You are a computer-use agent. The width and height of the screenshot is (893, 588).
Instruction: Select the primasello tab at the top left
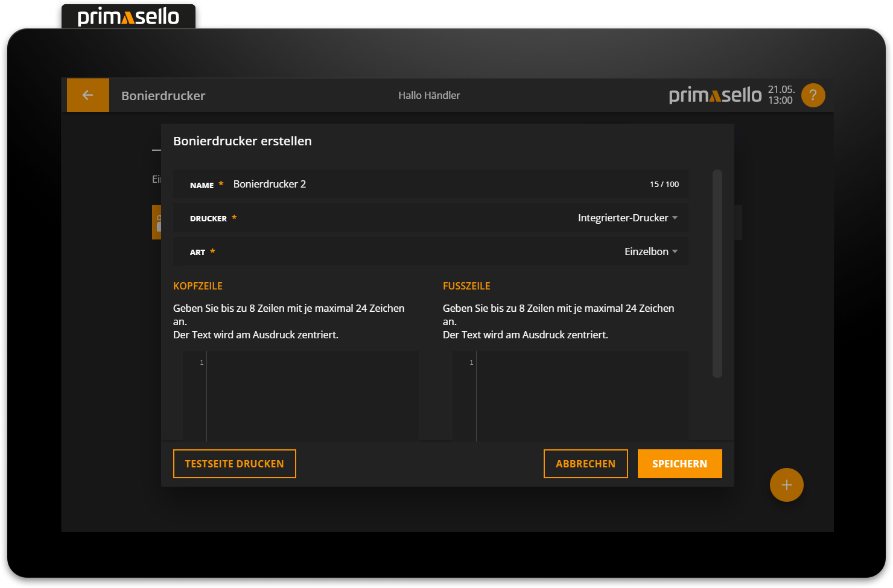coord(129,17)
